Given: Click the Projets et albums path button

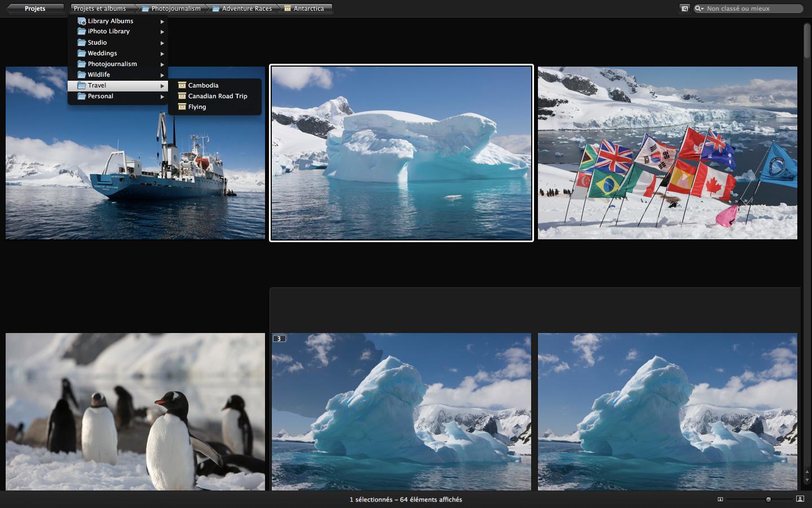Looking at the screenshot, I should point(100,8).
